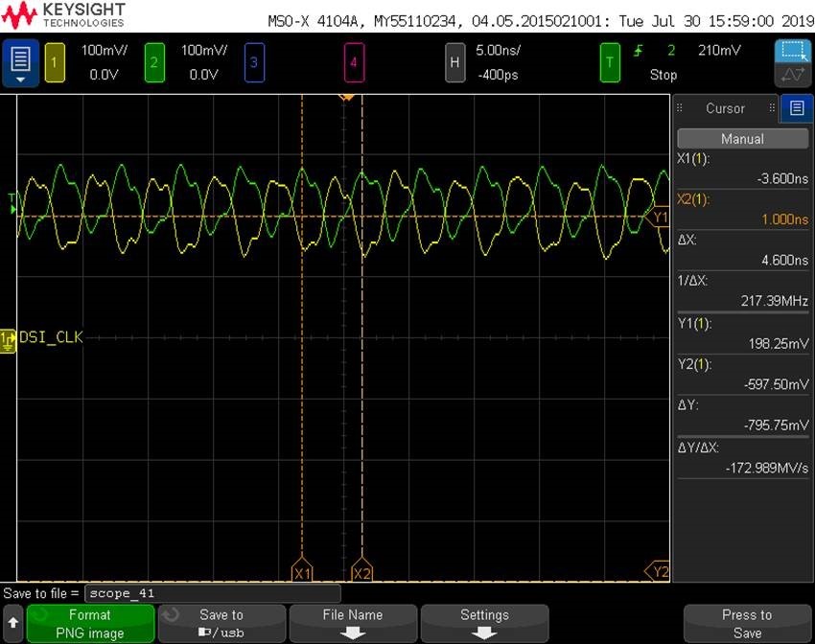
Task: Toggle channel 1 yellow button
Action: click(x=55, y=63)
